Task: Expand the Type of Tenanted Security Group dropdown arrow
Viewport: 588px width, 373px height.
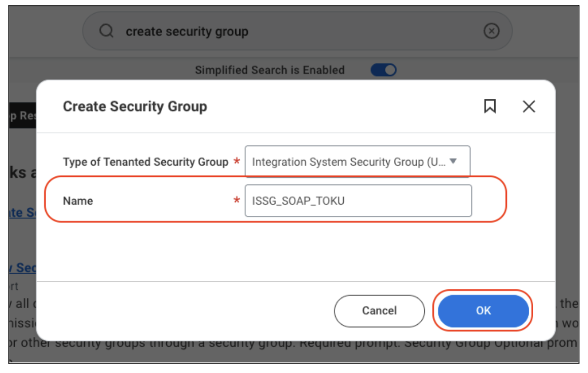Action: click(453, 161)
